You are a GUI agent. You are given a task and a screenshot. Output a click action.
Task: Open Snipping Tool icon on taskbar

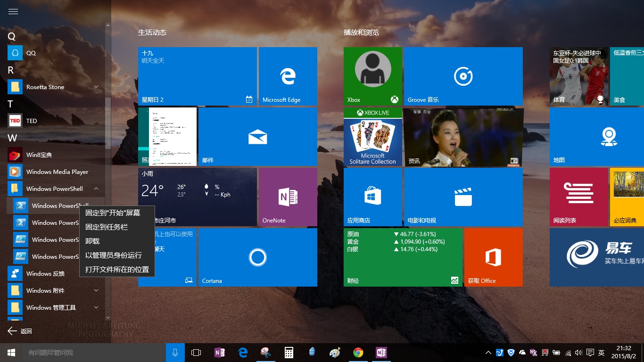point(266,353)
